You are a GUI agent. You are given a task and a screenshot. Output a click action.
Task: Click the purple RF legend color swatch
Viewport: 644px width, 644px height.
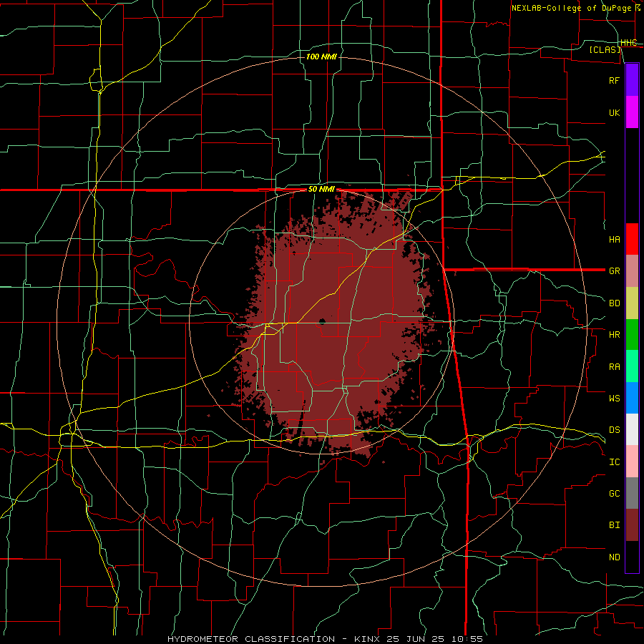[x=632, y=79]
